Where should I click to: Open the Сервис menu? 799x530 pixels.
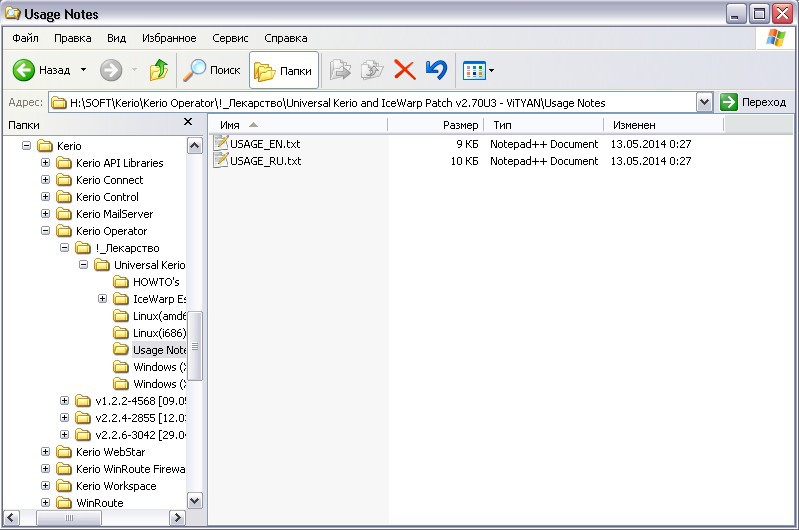(230, 38)
